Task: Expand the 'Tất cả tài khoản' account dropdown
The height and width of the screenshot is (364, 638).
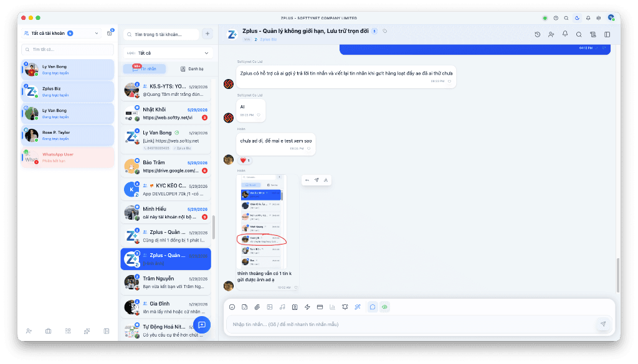Action: point(61,34)
